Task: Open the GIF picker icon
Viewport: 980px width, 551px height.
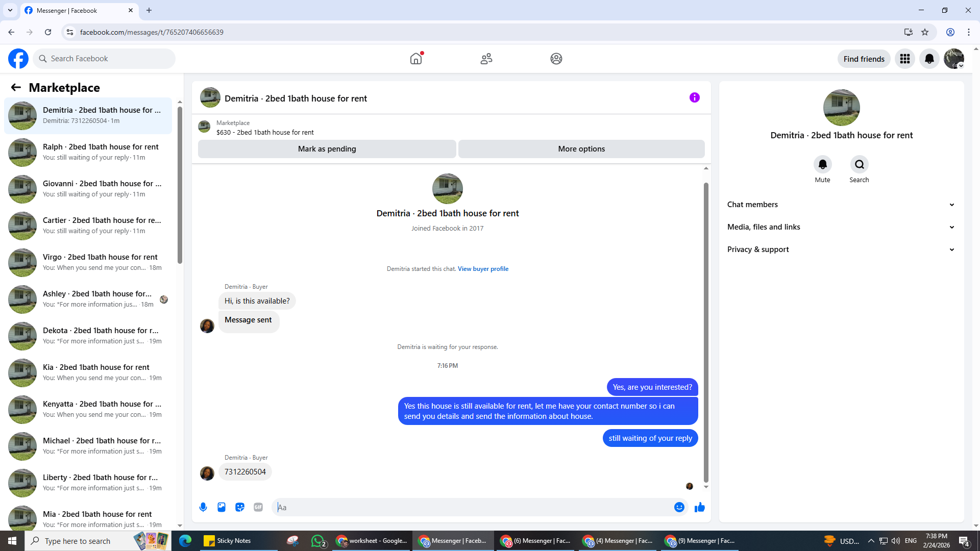Action: click(258, 507)
